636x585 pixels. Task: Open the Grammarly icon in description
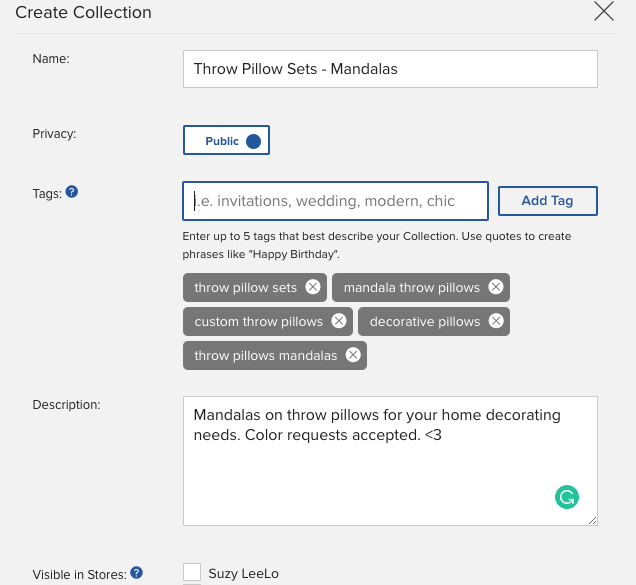[x=567, y=497]
